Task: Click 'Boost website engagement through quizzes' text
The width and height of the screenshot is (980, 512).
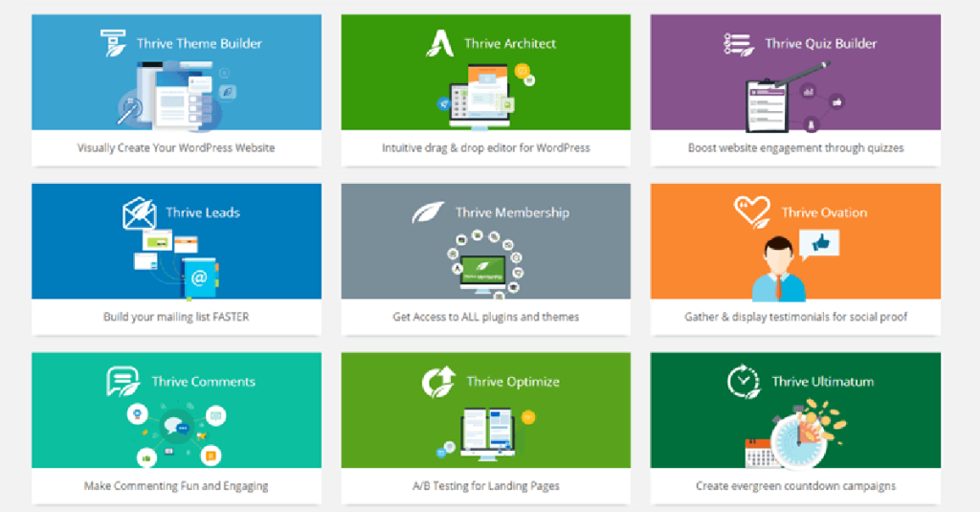Action: (x=795, y=148)
